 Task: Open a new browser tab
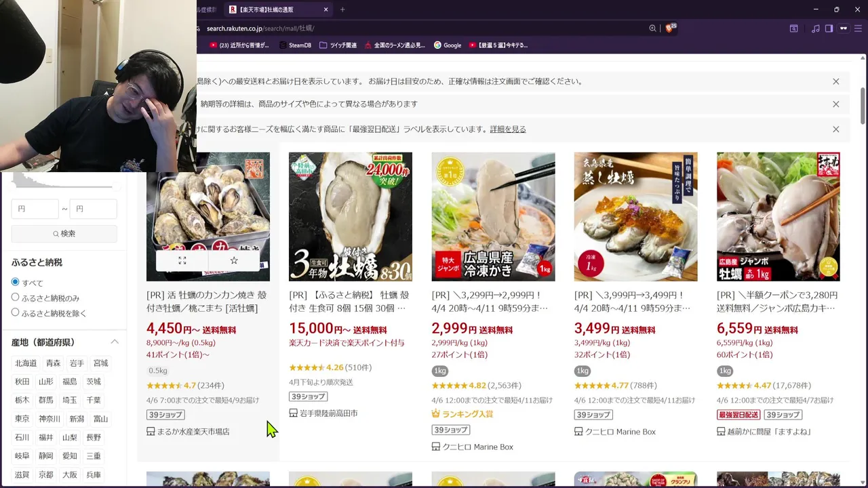point(342,9)
